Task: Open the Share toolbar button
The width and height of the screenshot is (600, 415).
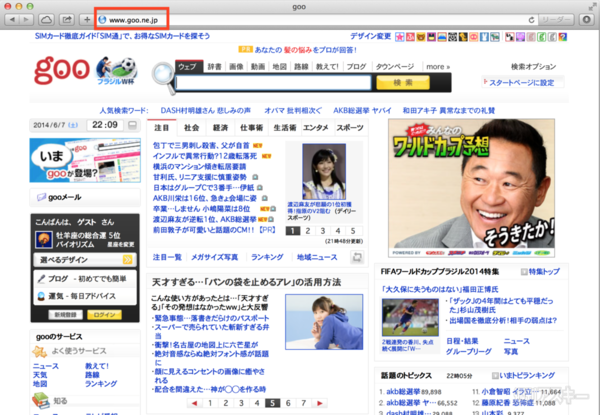Action: click(67, 20)
